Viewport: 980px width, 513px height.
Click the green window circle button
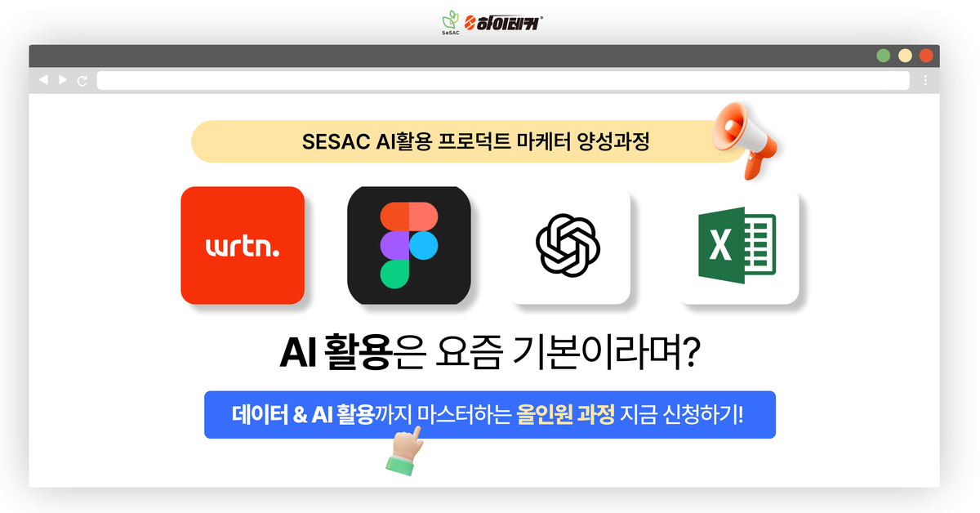point(883,56)
